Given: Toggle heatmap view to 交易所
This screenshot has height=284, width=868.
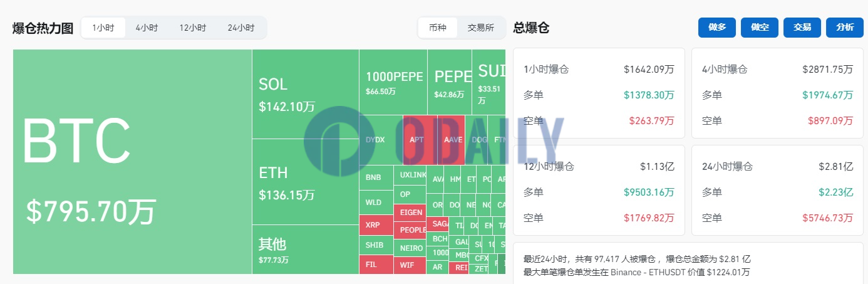Looking at the screenshot, I should click(x=481, y=28).
